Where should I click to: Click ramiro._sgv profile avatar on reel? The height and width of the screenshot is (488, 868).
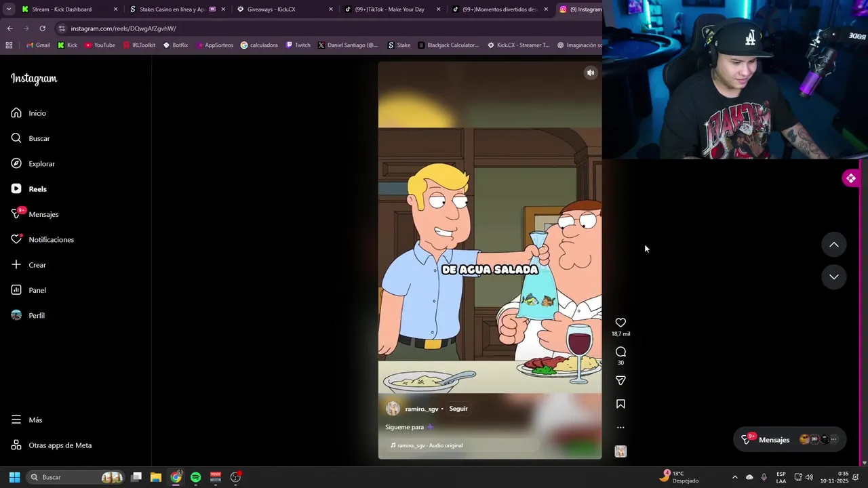point(393,409)
